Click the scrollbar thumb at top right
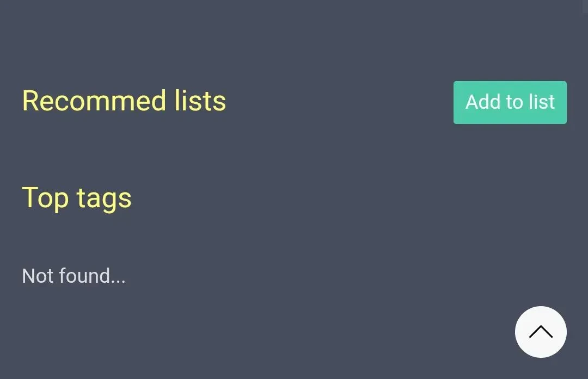The image size is (588, 379). coord(585,7)
